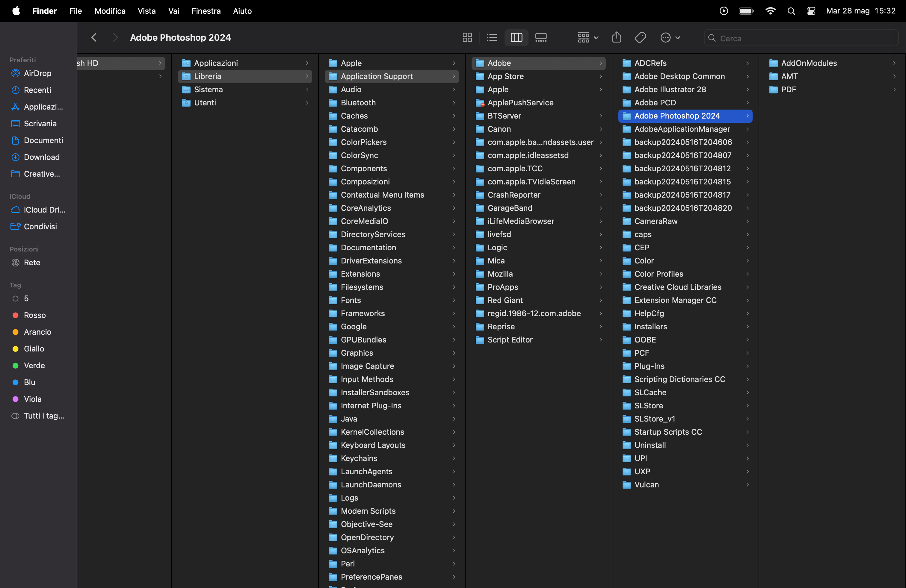The image size is (906, 588).
Task: Expand the Fonts folder chevron
Action: coord(454,301)
